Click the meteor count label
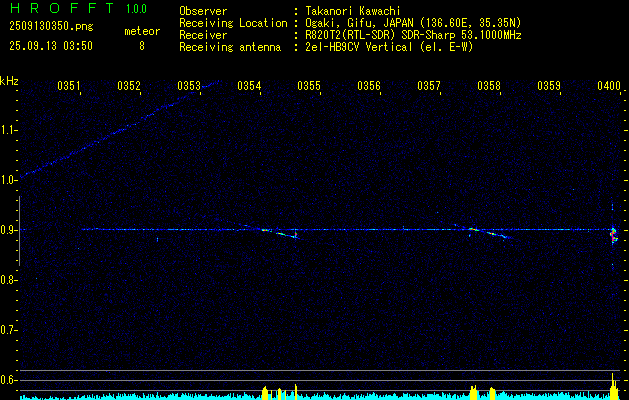The width and height of the screenshot is (629, 400). (x=142, y=31)
